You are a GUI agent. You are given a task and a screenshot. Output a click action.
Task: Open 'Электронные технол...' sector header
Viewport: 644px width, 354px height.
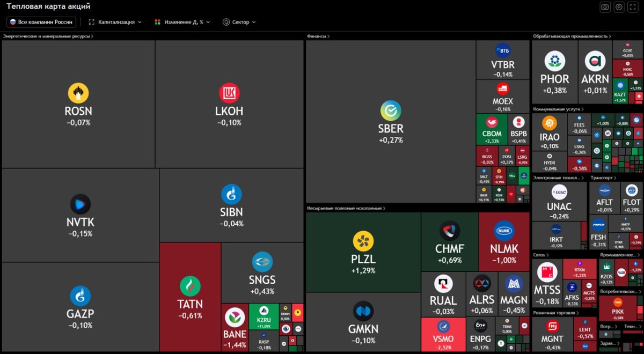(x=558, y=178)
